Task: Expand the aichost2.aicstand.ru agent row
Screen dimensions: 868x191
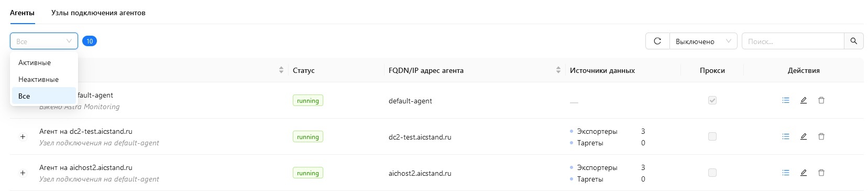Action: click(x=23, y=173)
